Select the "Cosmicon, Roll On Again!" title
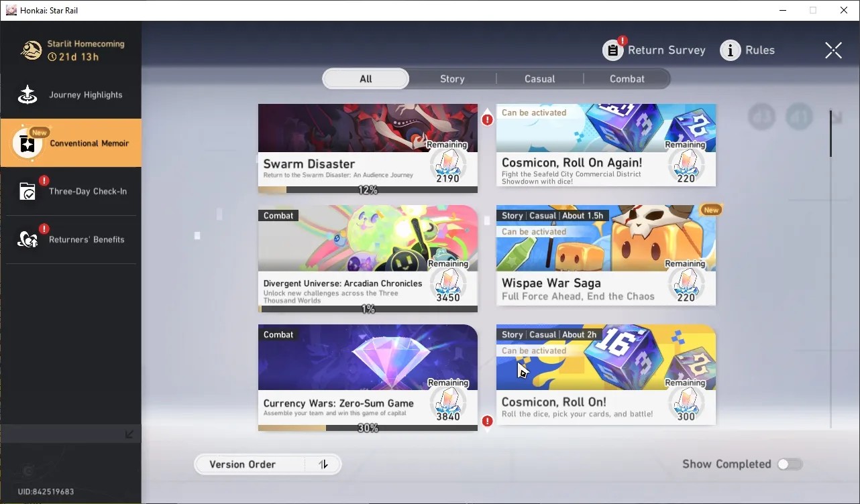The width and height of the screenshot is (860, 504). pyautogui.click(x=572, y=163)
